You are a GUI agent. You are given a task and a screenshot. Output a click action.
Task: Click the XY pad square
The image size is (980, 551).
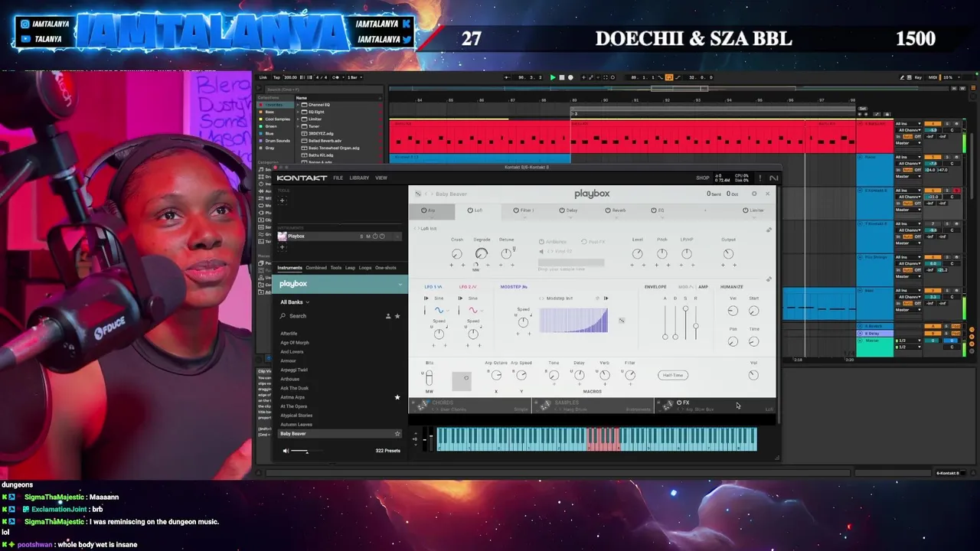point(462,380)
